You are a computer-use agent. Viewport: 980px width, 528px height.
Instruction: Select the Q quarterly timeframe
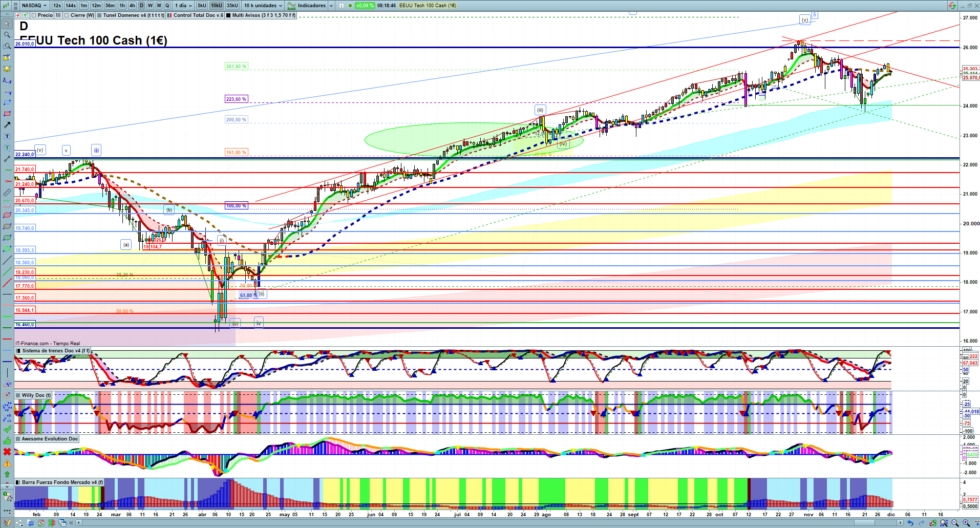click(x=167, y=6)
